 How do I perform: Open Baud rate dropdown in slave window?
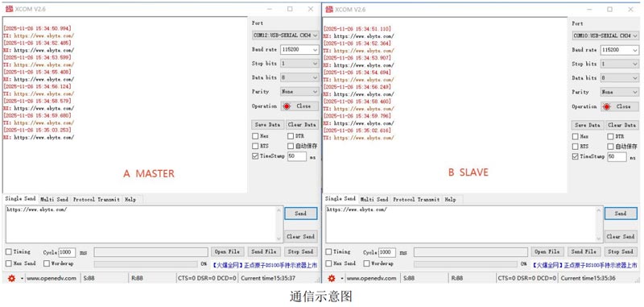pos(620,50)
